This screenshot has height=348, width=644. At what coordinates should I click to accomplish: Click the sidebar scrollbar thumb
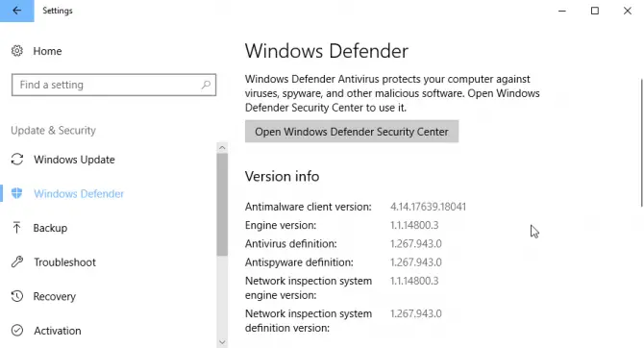(x=222, y=205)
